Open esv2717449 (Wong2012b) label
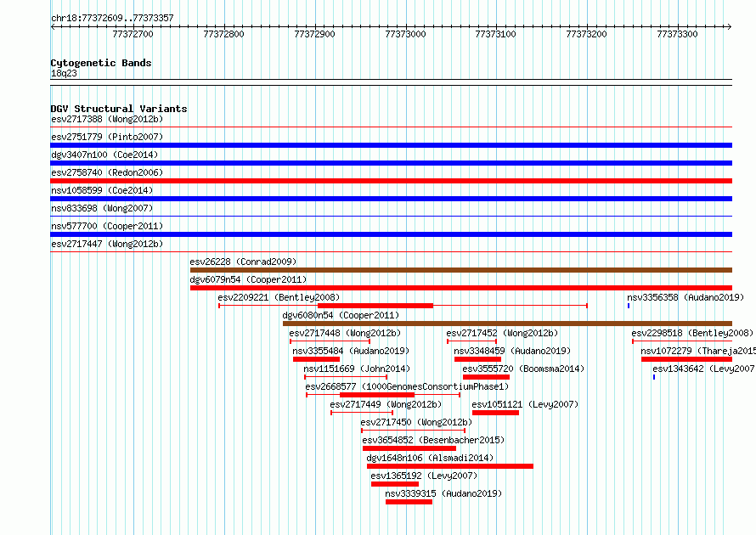756x535 pixels. click(386, 404)
